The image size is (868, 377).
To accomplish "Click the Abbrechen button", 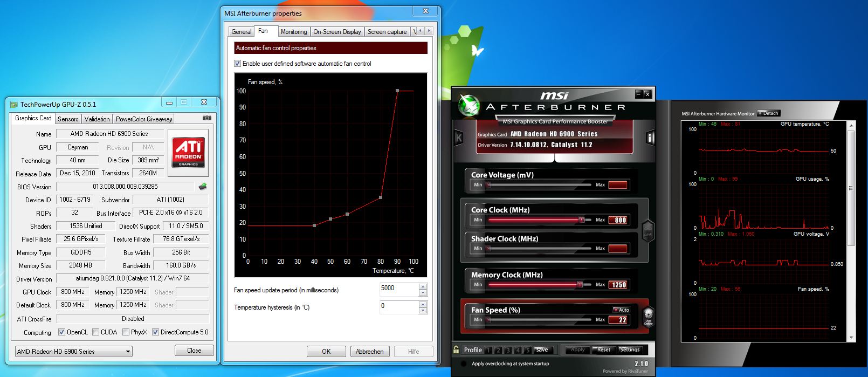I will click(x=369, y=351).
